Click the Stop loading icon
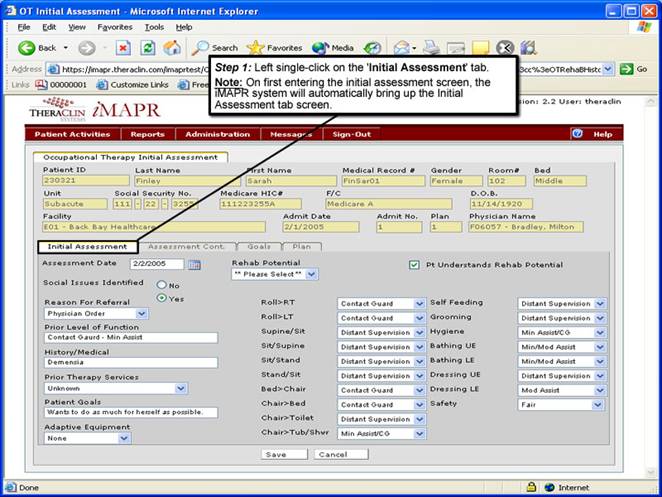The width and height of the screenshot is (662, 497). coord(122,47)
